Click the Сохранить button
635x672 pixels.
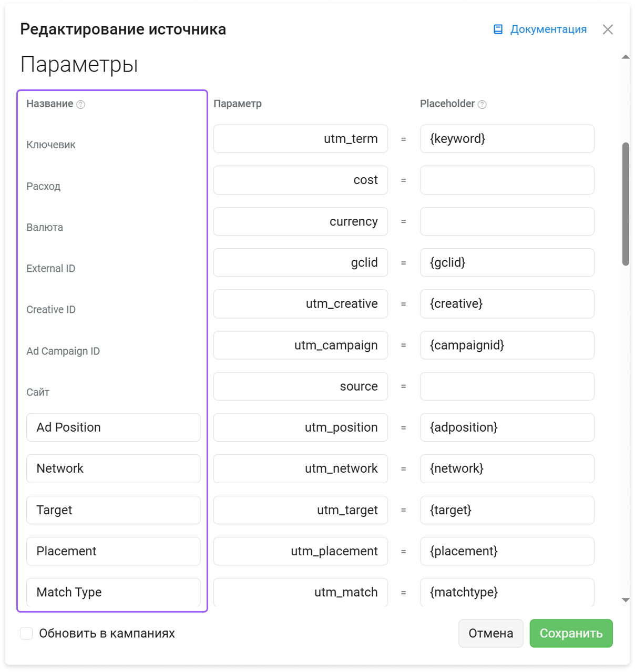[571, 633]
